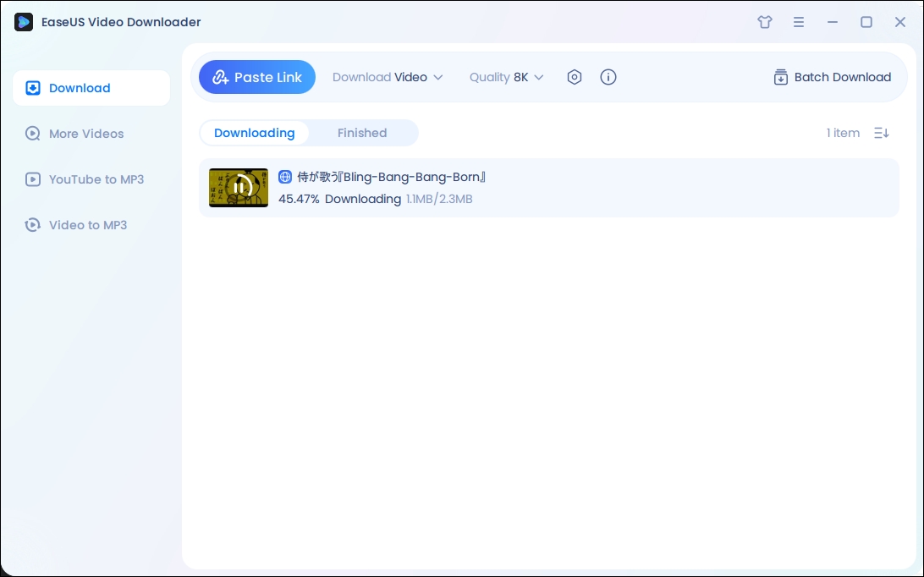924x577 pixels.
Task: Click the info icon next to settings
Action: click(x=608, y=77)
